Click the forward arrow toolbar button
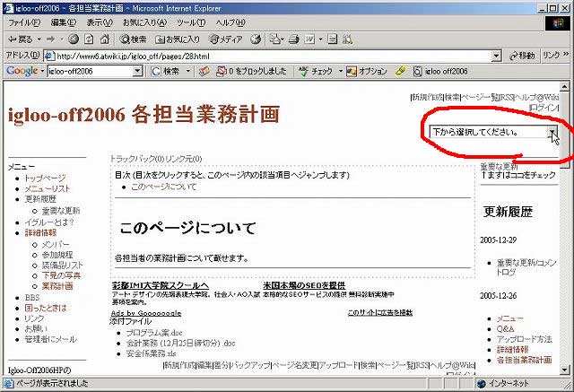Viewport: 574px width, 392px height. tap(51, 39)
